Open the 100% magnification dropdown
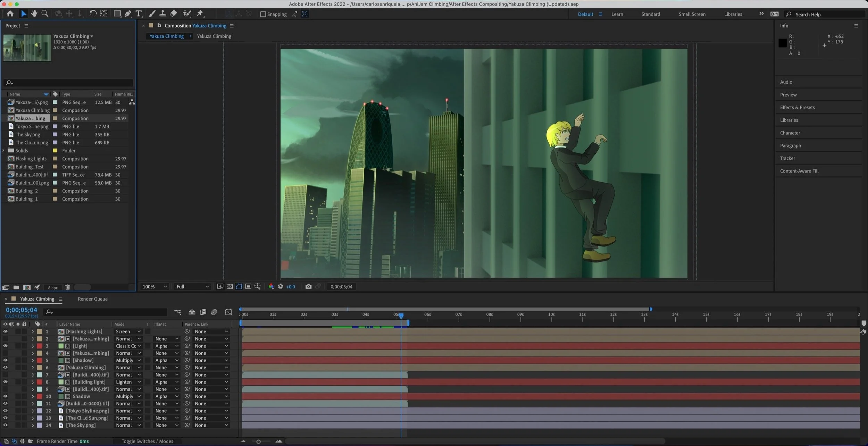Screen dimensions: 868x446 tap(155, 287)
